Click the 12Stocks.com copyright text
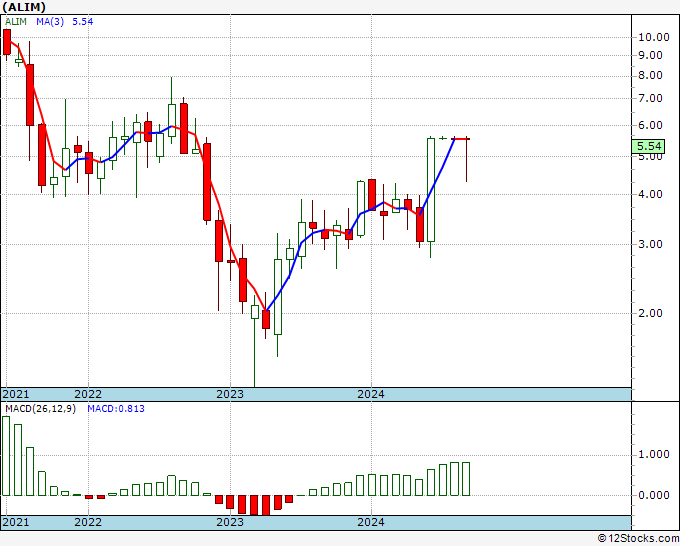 point(638,539)
